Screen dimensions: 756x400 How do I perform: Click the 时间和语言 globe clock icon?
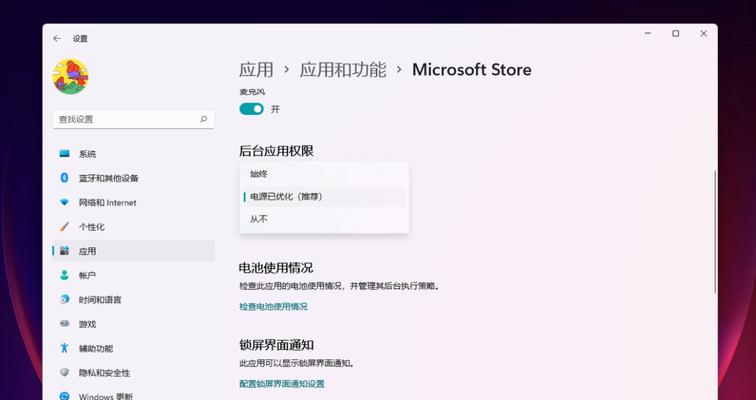point(64,299)
